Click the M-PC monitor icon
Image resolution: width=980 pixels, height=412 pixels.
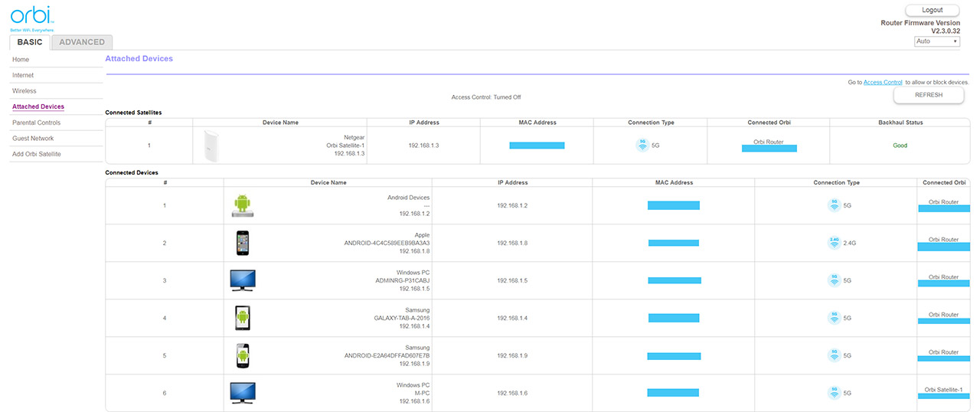pyautogui.click(x=243, y=393)
